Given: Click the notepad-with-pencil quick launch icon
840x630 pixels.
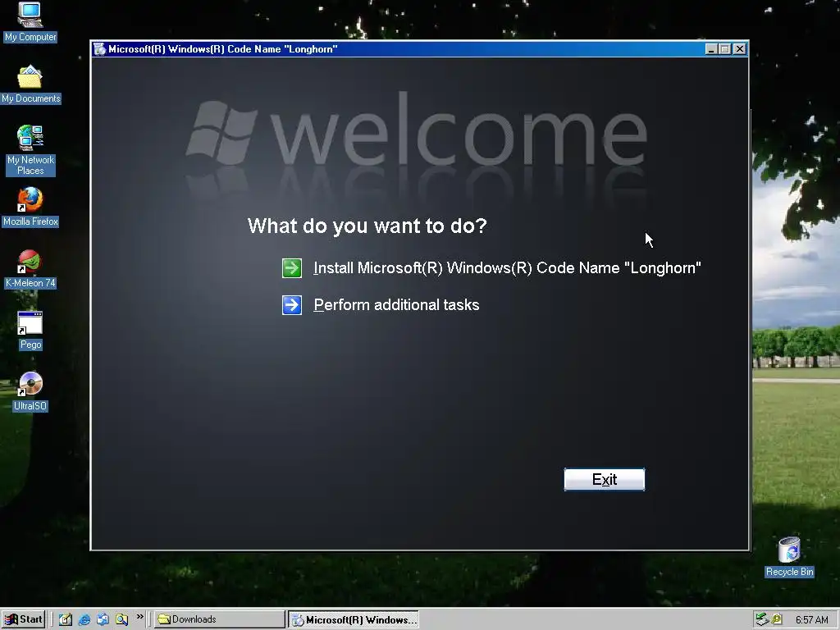Looking at the screenshot, I should pyautogui.click(x=66, y=619).
